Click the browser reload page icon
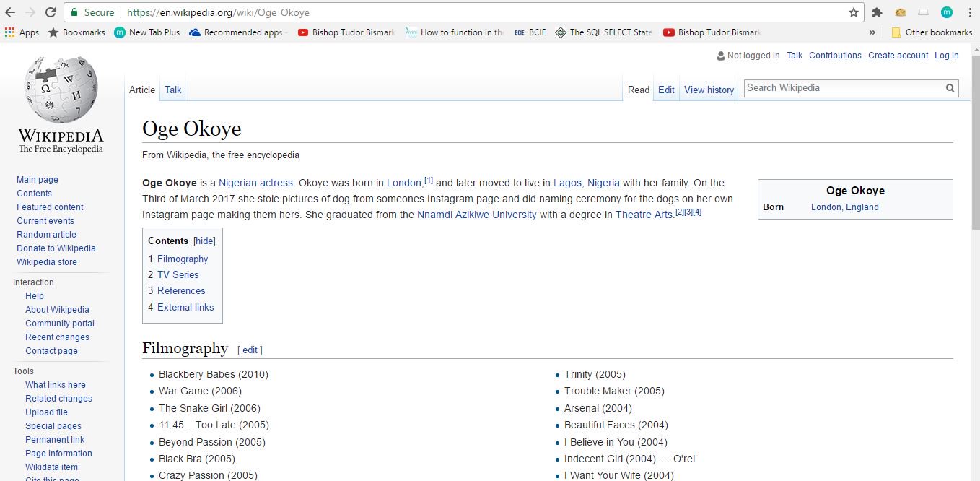Image resolution: width=980 pixels, height=481 pixels. pos(51,12)
